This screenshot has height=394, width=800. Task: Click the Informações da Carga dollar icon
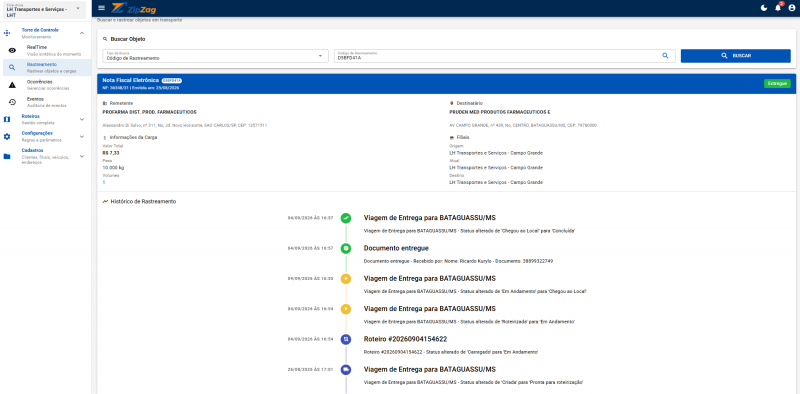105,137
